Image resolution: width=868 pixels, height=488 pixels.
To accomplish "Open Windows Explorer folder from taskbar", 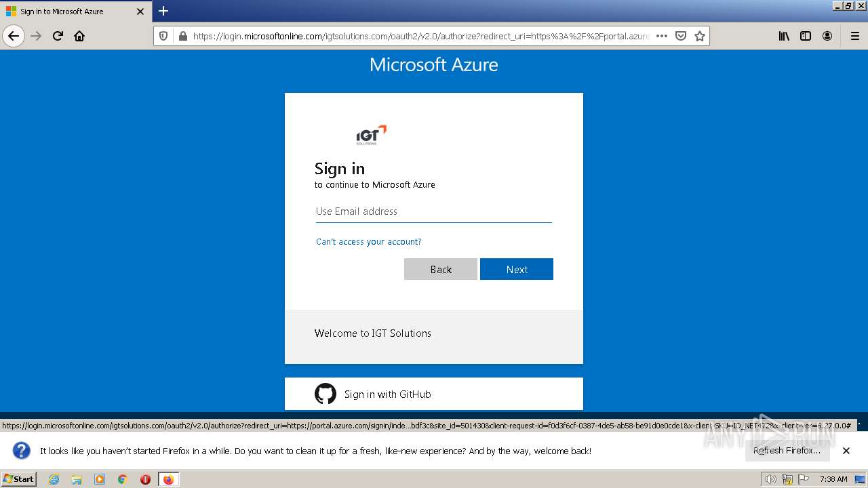I will [x=77, y=479].
